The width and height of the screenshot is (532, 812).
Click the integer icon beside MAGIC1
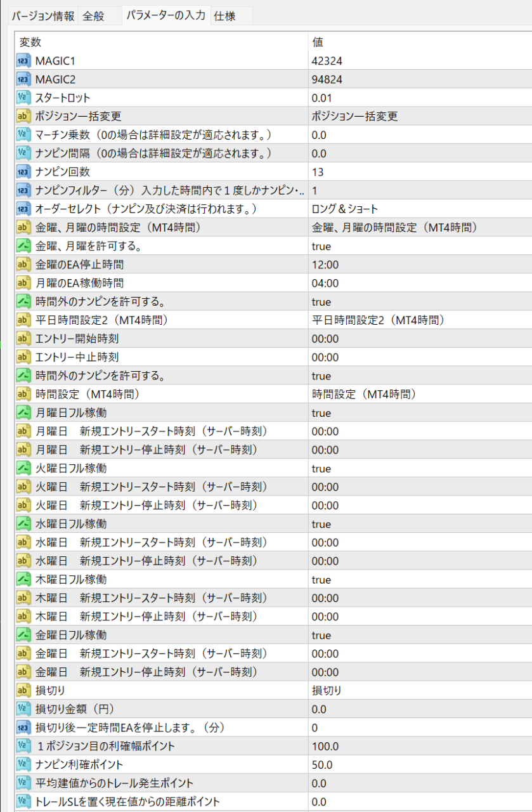tap(23, 61)
